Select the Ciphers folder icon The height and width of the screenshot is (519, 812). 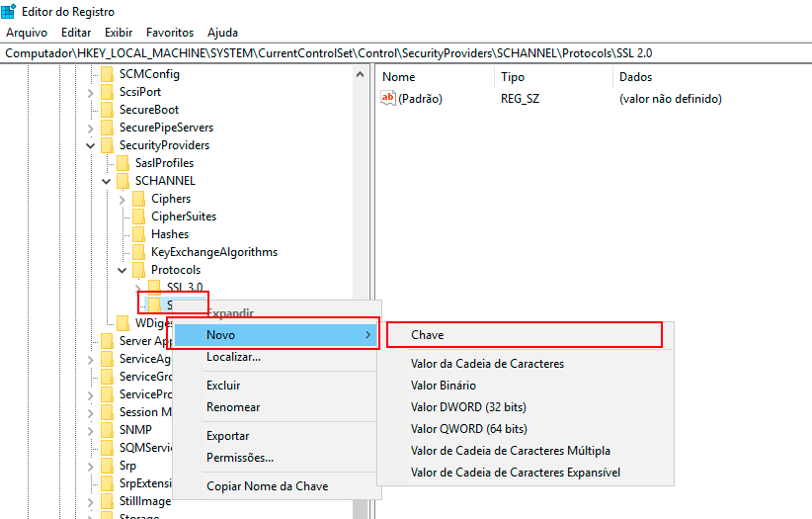tap(138, 199)
